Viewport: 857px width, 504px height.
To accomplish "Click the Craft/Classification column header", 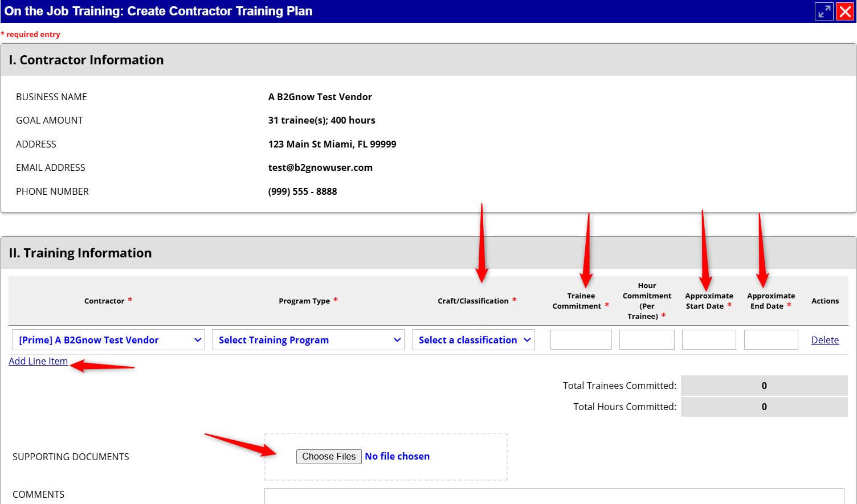I will [473, 301].
